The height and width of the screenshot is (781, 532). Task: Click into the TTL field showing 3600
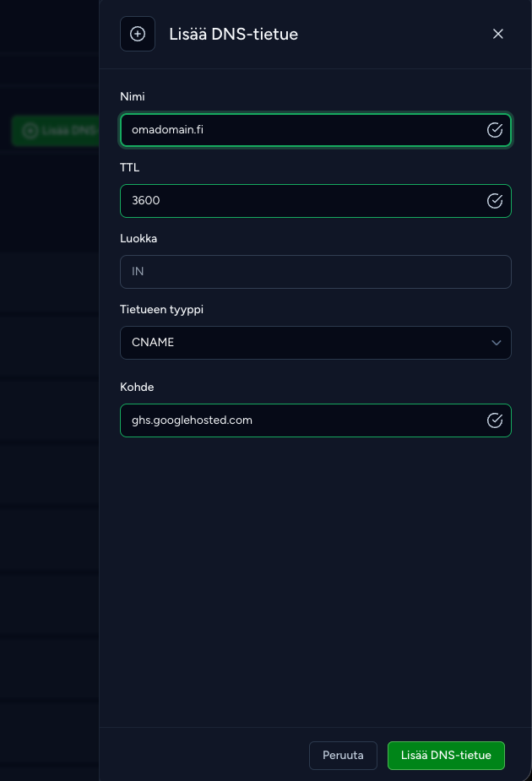pyautogui.click(x=315, y=201)
